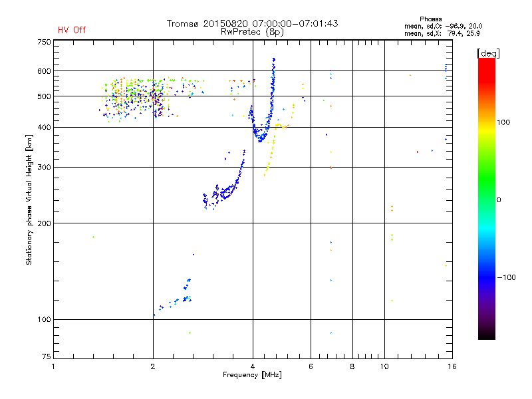Click the 'Phases' header text
Viewport: 532px width, 399px height.
[430, 19]
